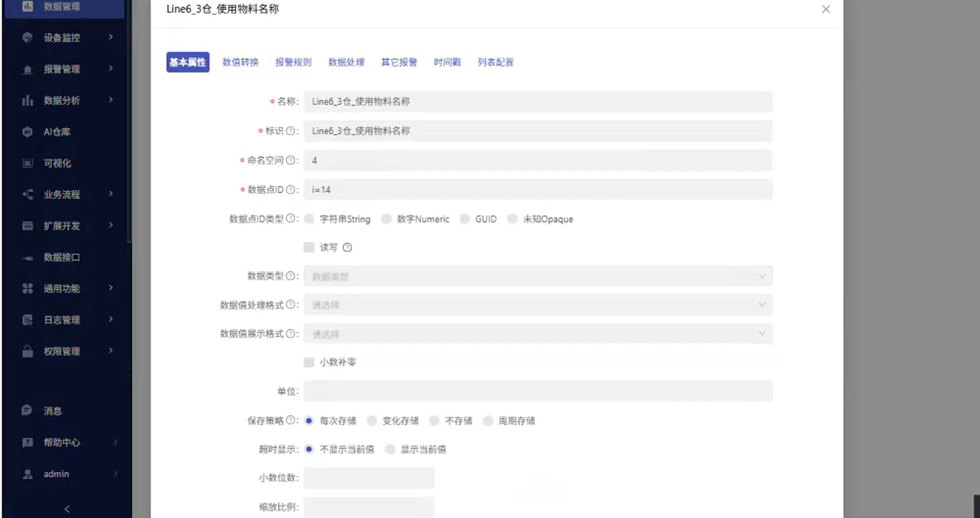Click the 数据分析 bar chart icon
Screen dimensions: 980x518
click(27, 101)
